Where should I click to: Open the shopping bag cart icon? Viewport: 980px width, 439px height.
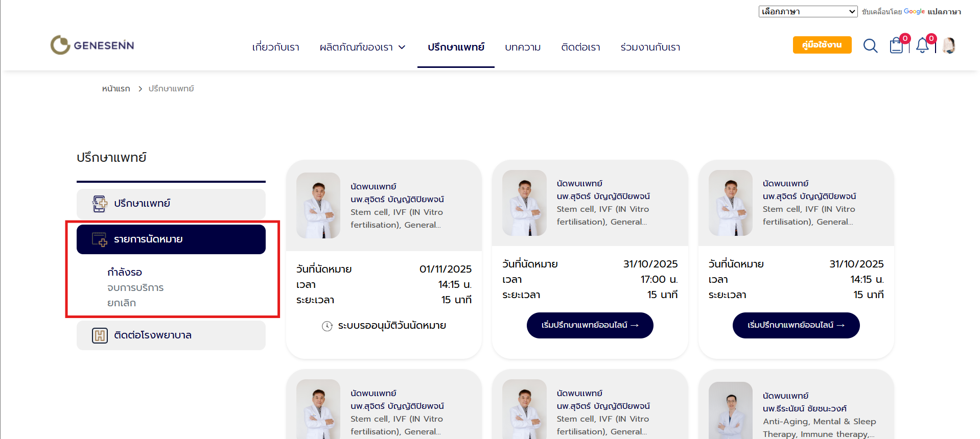(x=896, y=46)
